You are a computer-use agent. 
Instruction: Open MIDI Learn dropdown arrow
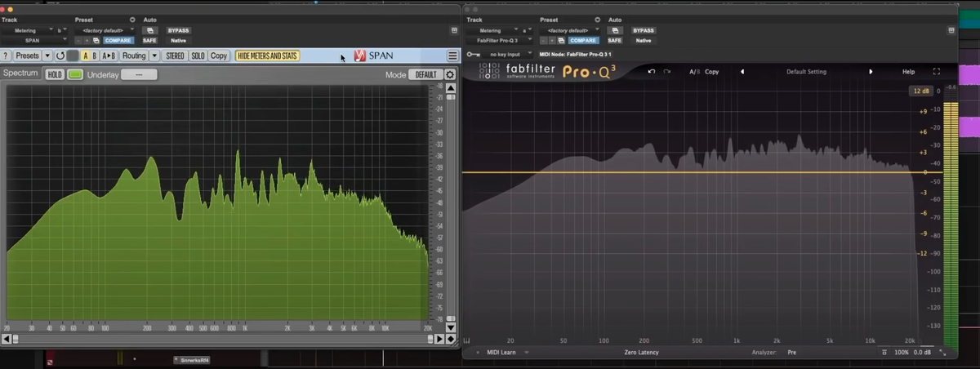[527, 353]
